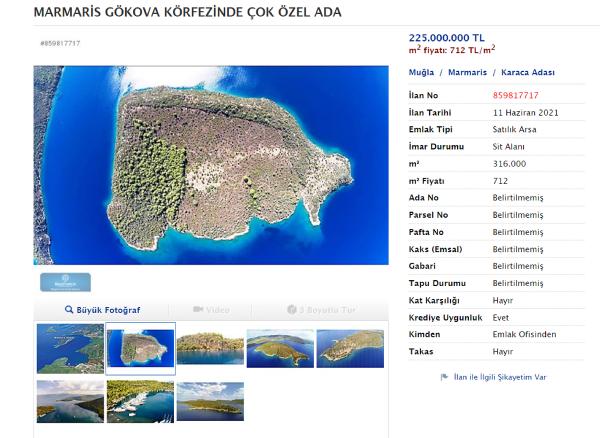
Task: Select the fifth thumbnail with elongated island
Action: click(350, 348)
